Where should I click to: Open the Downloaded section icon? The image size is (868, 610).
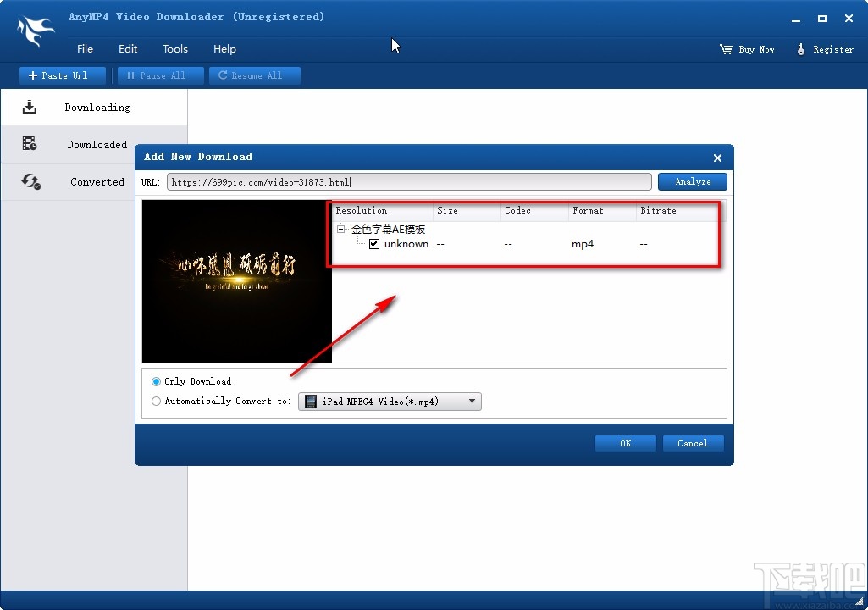click(30, 144)
